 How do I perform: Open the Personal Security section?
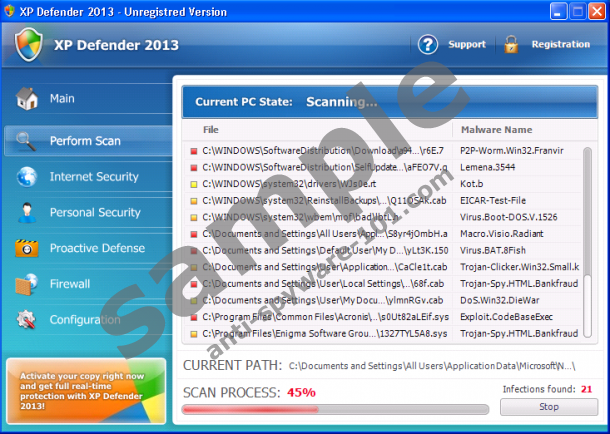95,213
